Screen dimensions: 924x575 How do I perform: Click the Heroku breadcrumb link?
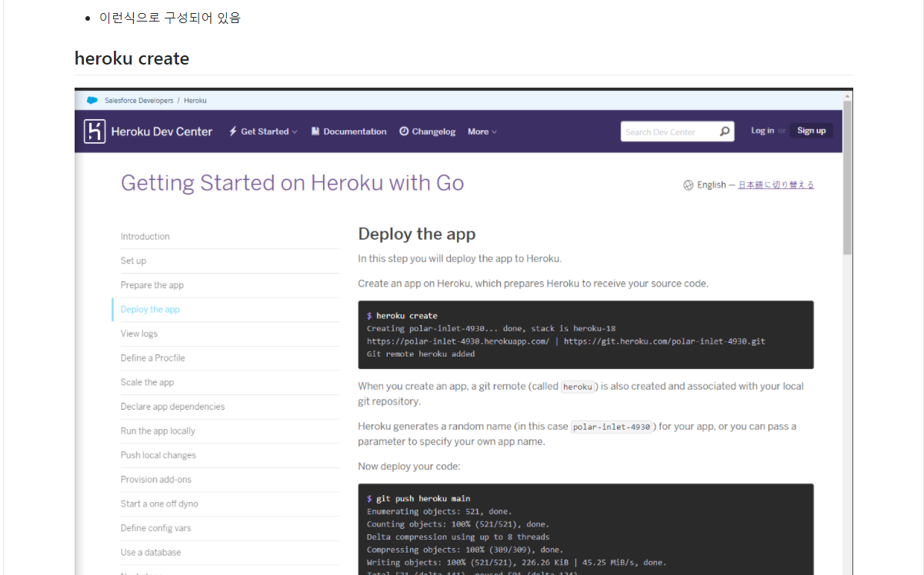[195, 100]
